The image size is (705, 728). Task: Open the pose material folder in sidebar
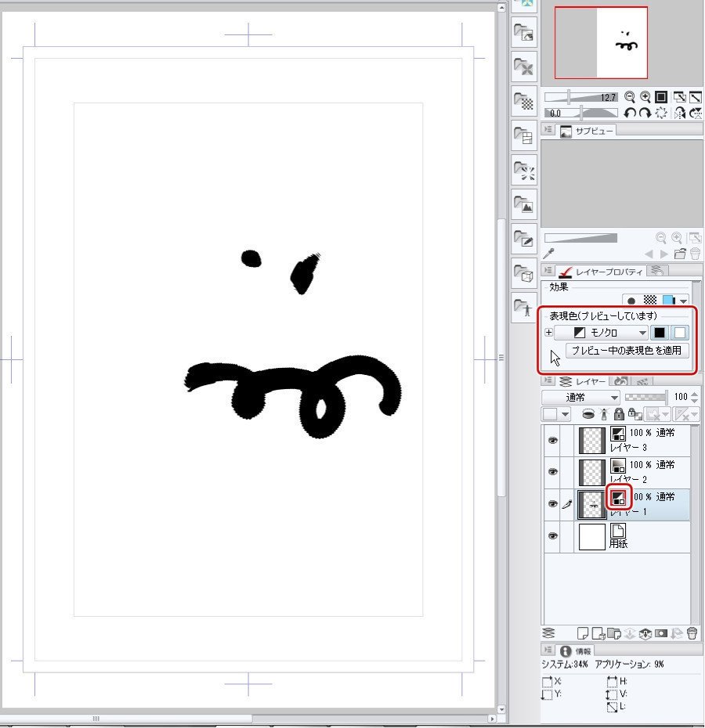pyautogui.click(x=524, y=308)
